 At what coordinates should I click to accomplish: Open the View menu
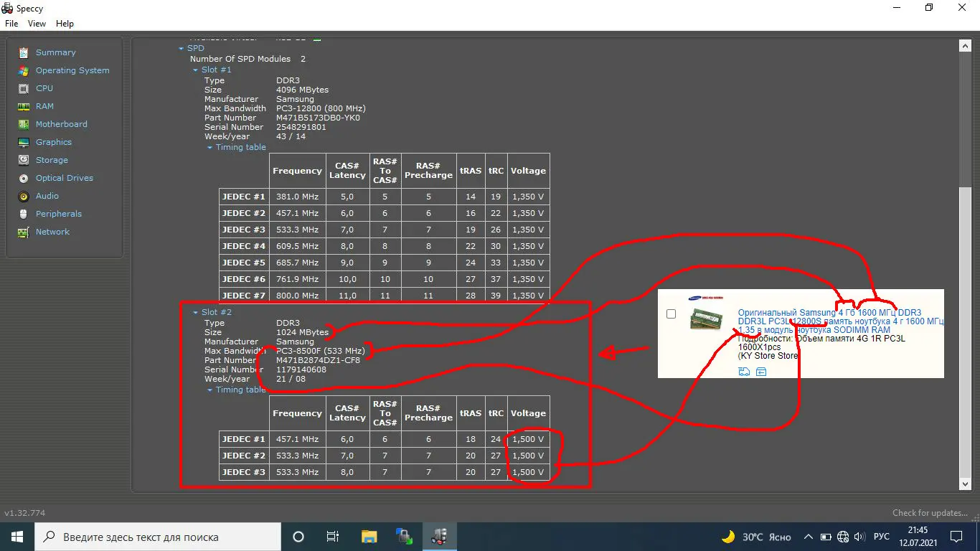[x=37, y=24]
